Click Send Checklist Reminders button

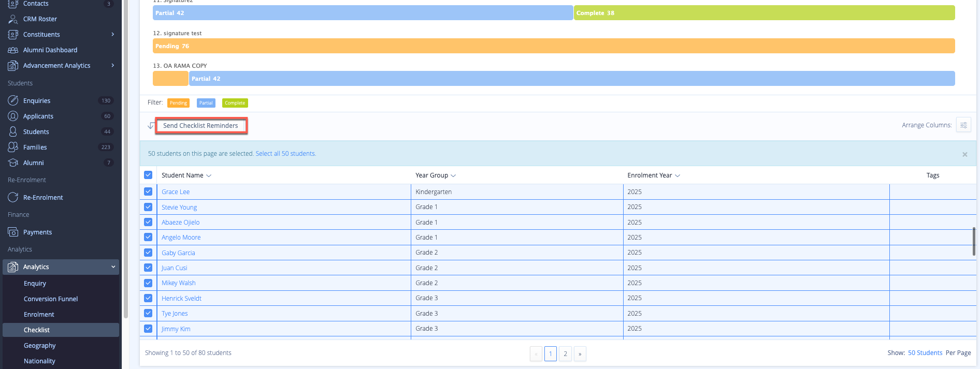[x=200, y=126]
